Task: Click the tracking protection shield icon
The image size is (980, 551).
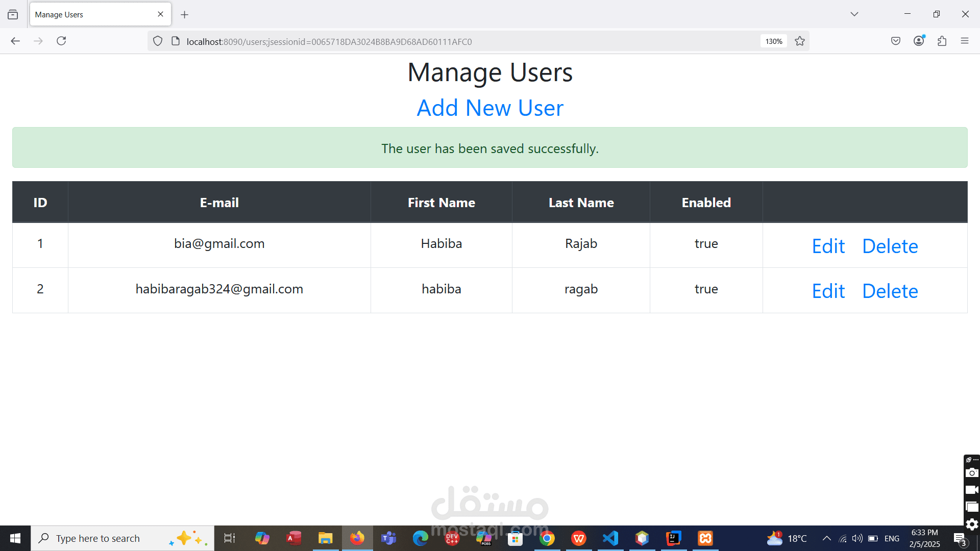Action: [158, 41]
